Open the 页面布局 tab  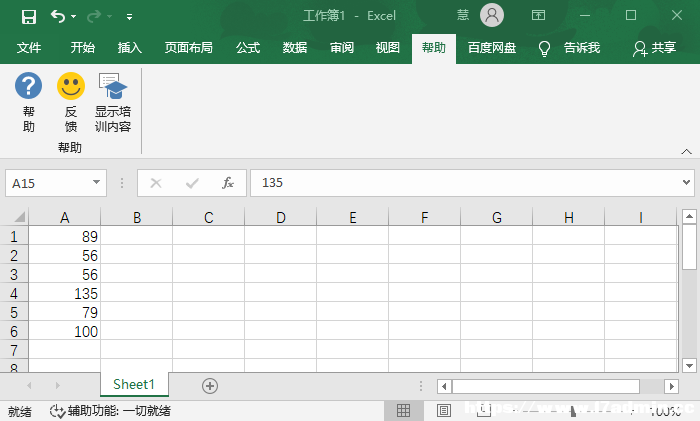tap(188, 48)
